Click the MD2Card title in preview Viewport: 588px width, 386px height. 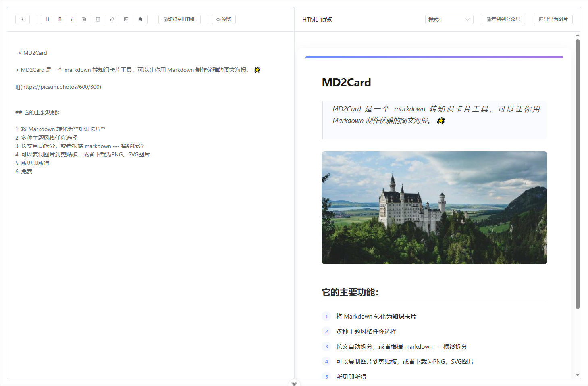(346, 82)
